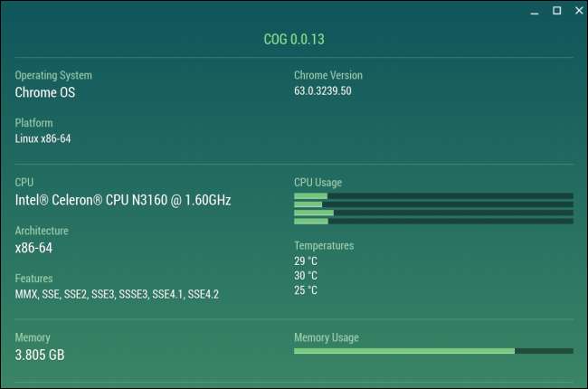
Task: Click the COG 0.0.13 title
Action: [x=294, y=39]
